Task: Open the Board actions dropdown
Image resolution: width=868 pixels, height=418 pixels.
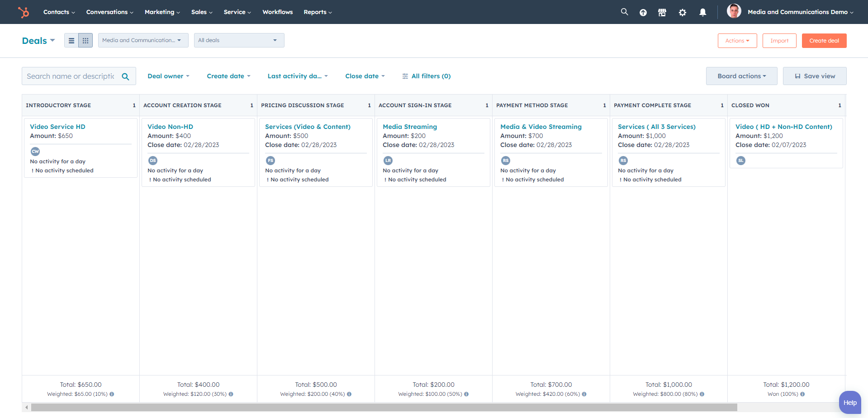Action: pyautogui.click(x=741, y=76)
